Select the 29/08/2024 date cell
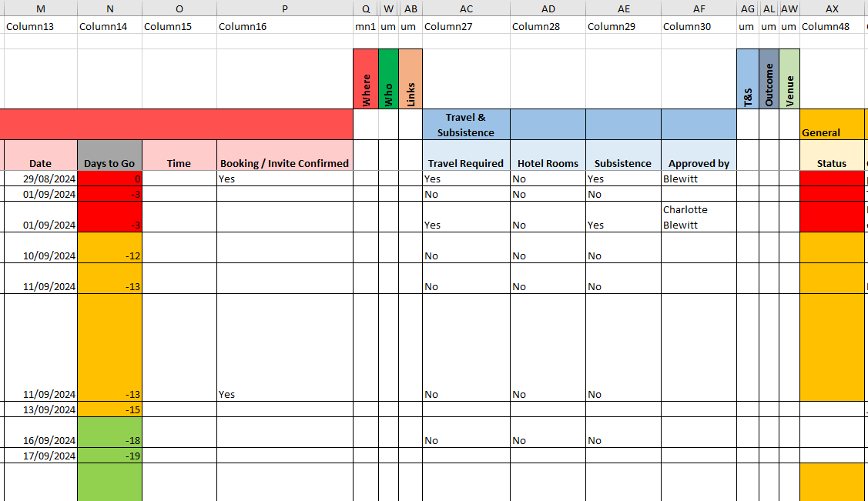Viewport: 868px width, 501px height. [x=40, y=179]
